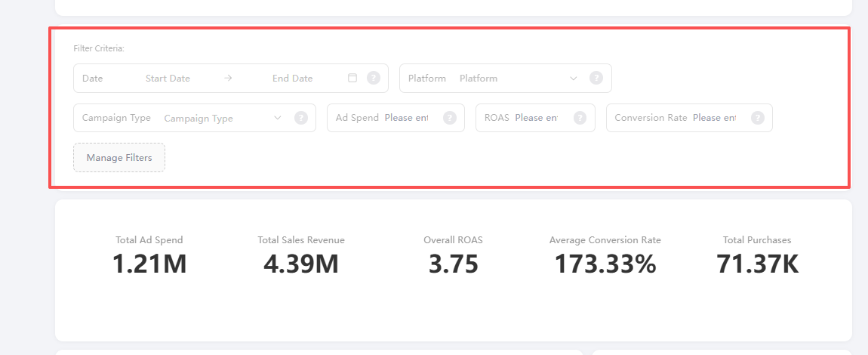Click the Start Date field
Screen dimensions: 868x355
(x=168, y=78)
